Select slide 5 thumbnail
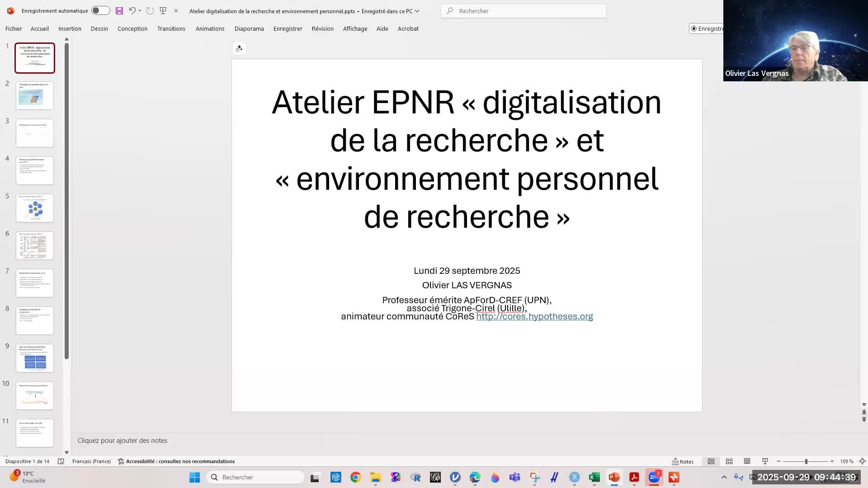868x488 pixels. [x=35, y=208]
